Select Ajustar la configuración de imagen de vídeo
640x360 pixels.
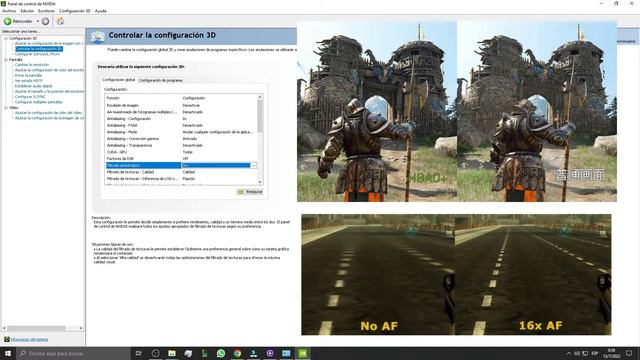tap(49, 118)
